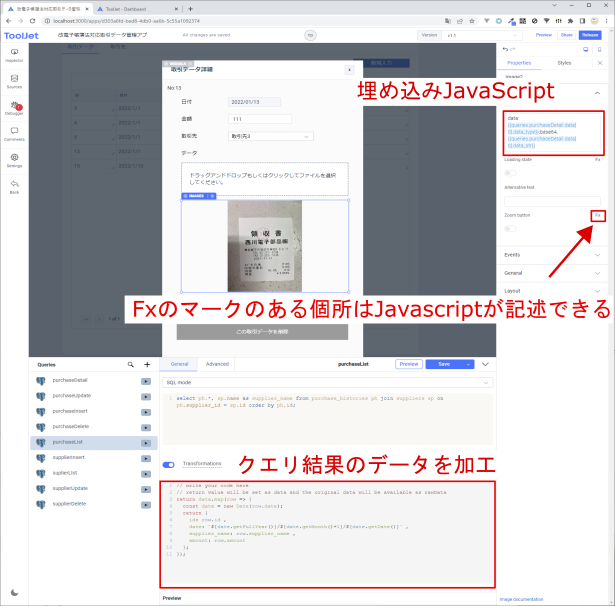Viewport: 615px width, 606px height.
Task: Select the supplierList query row
Action: (x=94, y=473)
